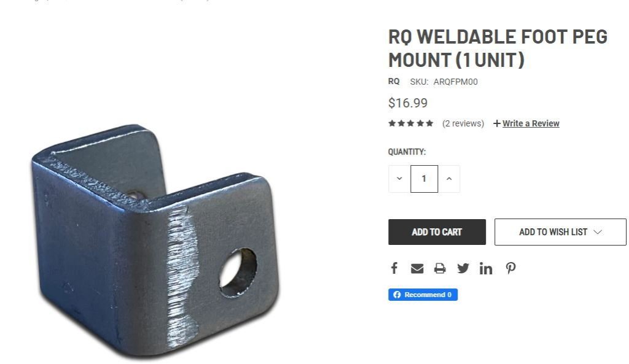Select the RQ Weldable Foot Peg Mount title
The image size is (629, 364).
(498, 48)
